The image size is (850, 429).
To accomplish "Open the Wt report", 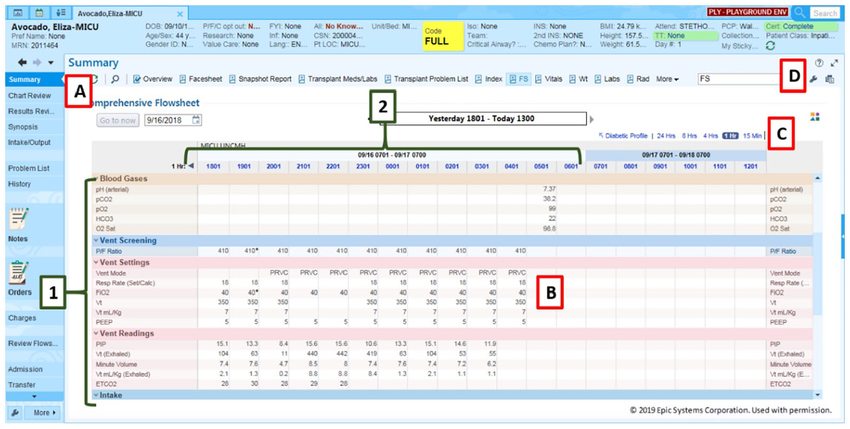I will [578, 79].
